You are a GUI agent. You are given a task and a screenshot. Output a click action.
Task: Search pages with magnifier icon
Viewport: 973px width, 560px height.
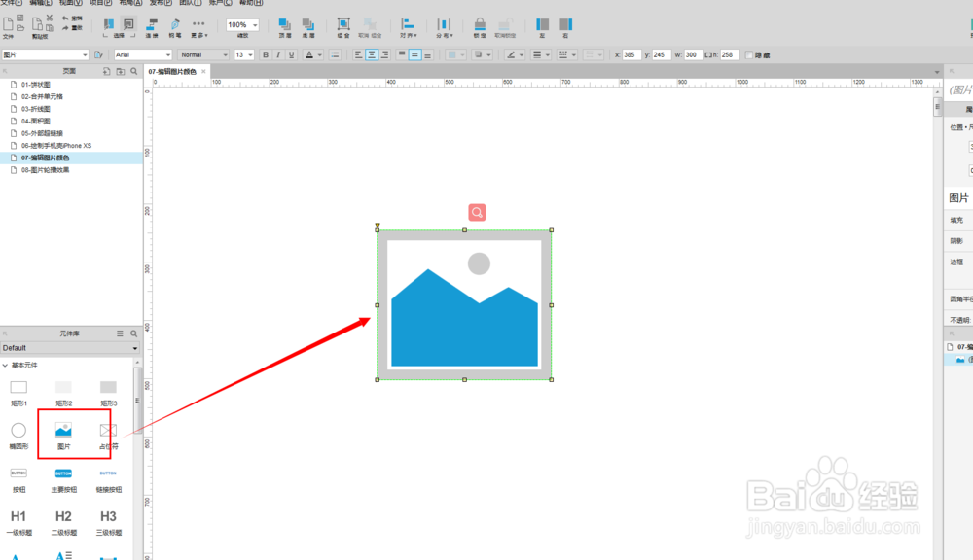pyautogui.click(x=134, y=71)
